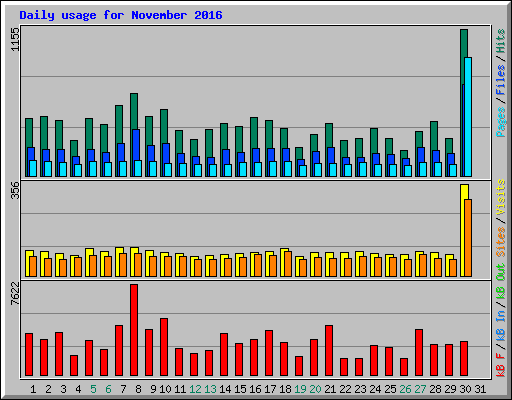512x400 pixels.
Task: Click the "Daily usage for November 2016" title
Action: point(121,15)
